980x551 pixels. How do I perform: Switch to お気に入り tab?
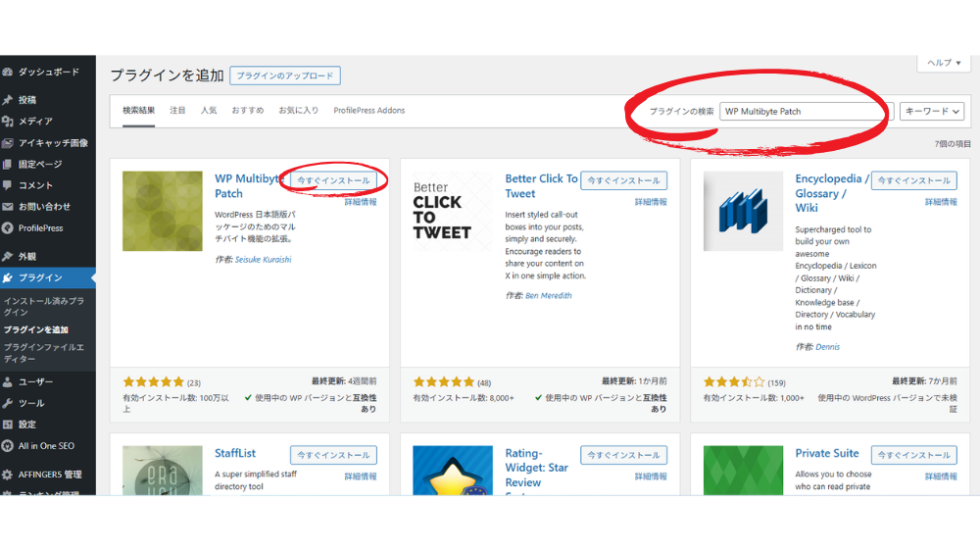298,111
